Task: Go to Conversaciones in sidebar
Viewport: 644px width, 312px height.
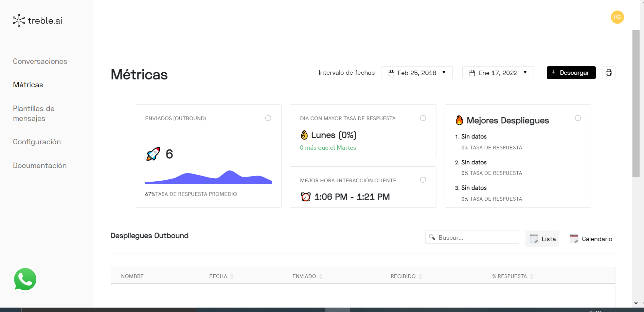Action: [x=40, y=61]
